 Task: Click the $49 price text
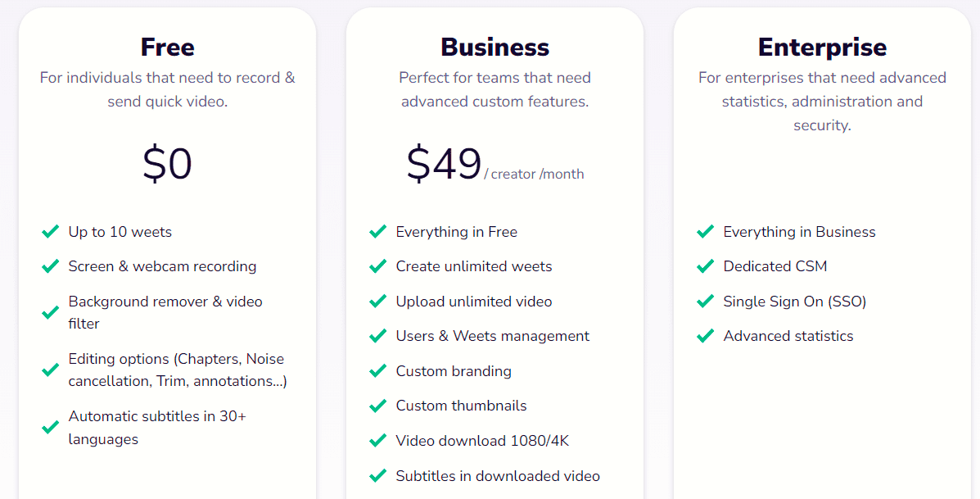tap(444, 164)
